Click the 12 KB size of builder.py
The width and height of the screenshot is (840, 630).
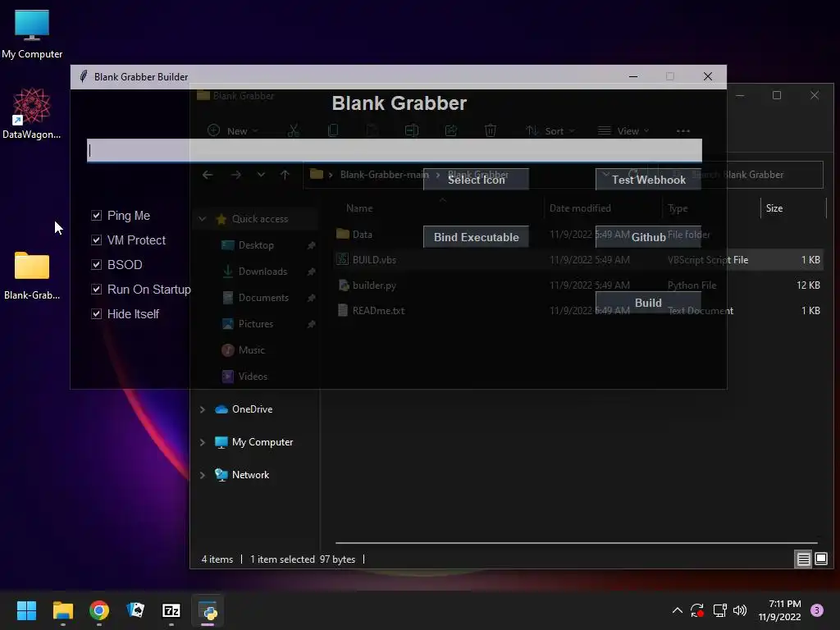[x=808, y=285]
